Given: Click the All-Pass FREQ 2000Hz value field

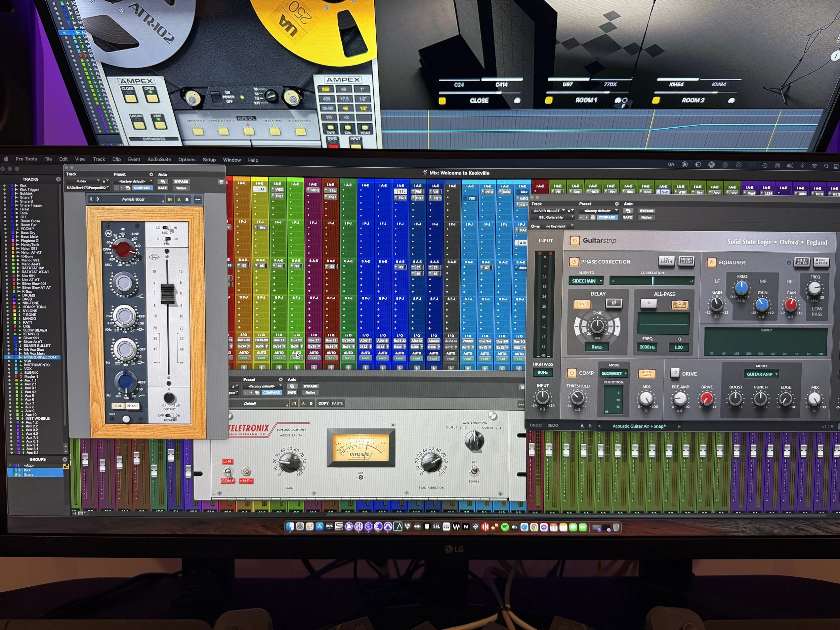Looking at the screenshot, I should click(647, 347).
